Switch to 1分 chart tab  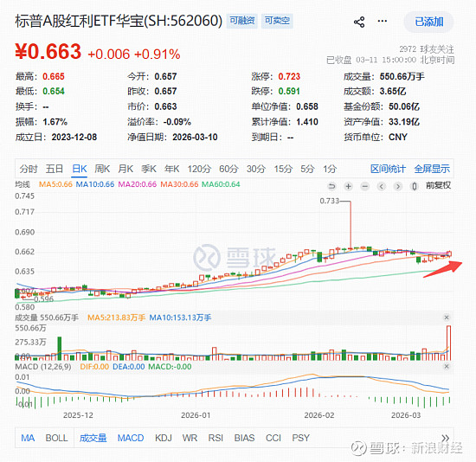[x=330, y=169]
